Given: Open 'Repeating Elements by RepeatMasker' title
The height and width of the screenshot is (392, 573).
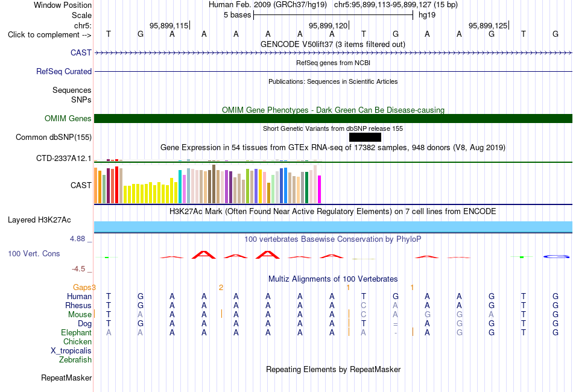Looking at the screenshot, I should tap(333, 369).
